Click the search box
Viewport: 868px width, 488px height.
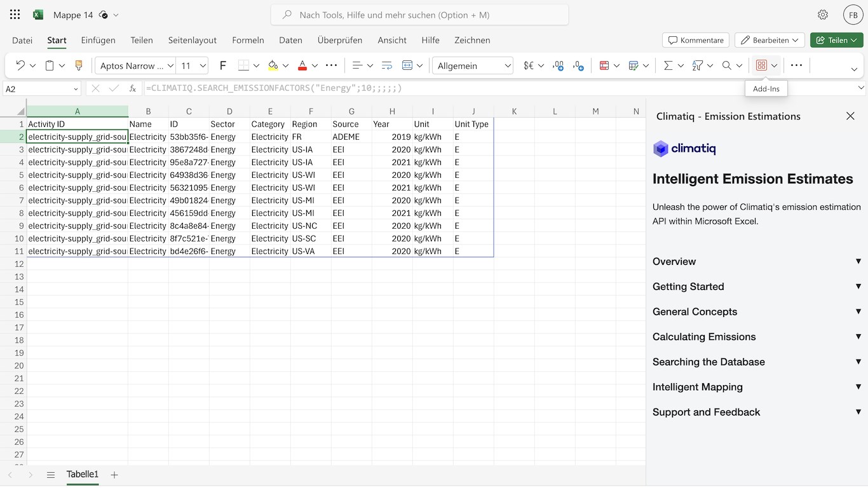(419, 15)
